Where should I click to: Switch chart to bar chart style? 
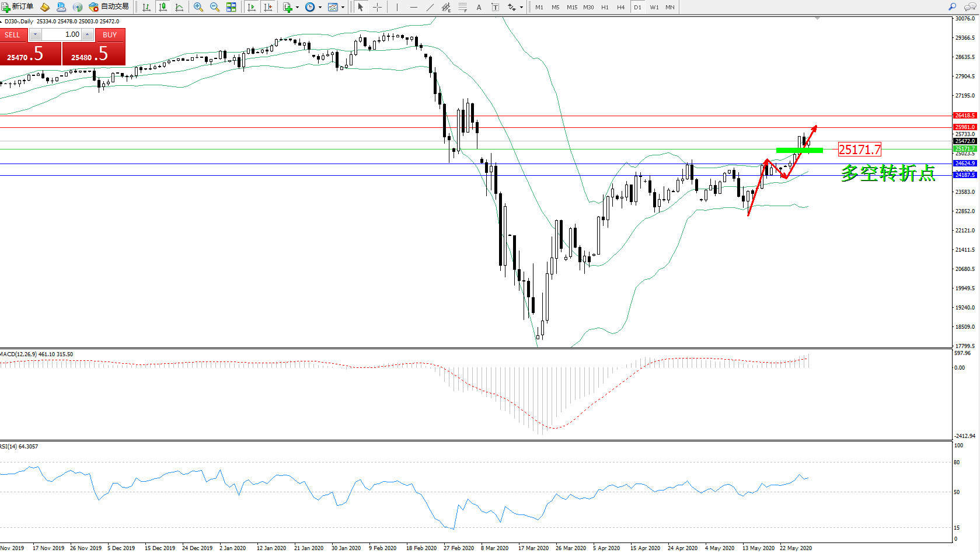[x=147, y=7]
